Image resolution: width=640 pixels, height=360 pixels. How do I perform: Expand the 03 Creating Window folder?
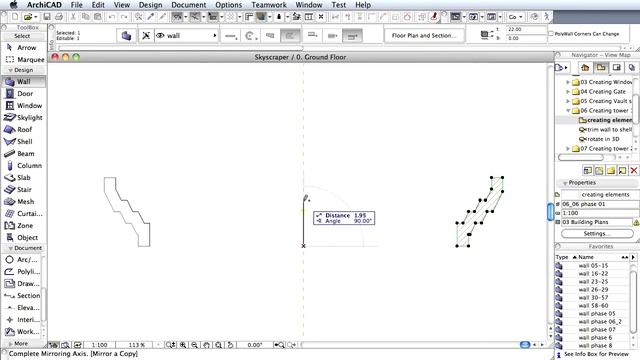(x=568, y=82)
